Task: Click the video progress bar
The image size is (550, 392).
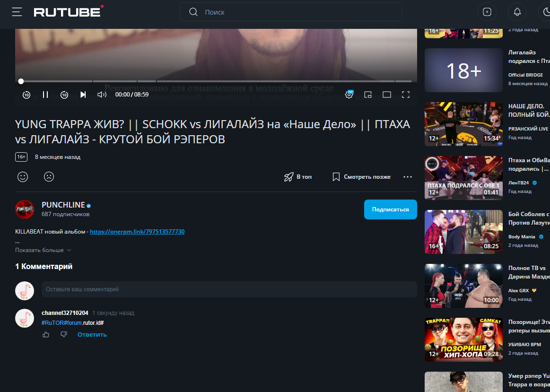Action: [216, 81]
